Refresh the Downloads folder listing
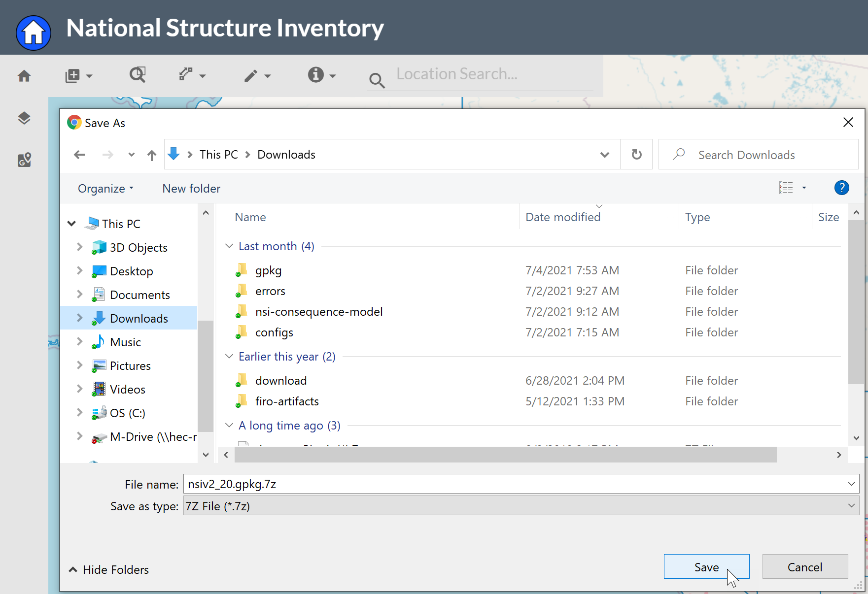The width and height of the screenshot is (868, 594). point(636,155)
